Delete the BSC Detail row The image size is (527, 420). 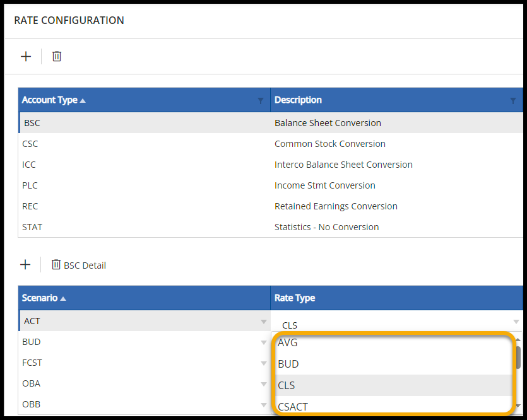tap(79, 265)
